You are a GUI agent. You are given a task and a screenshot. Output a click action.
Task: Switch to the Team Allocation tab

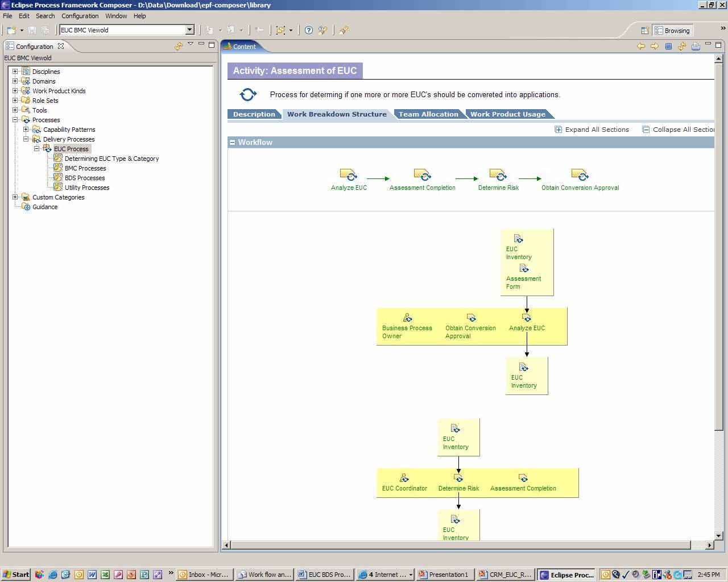click(428, 114)
